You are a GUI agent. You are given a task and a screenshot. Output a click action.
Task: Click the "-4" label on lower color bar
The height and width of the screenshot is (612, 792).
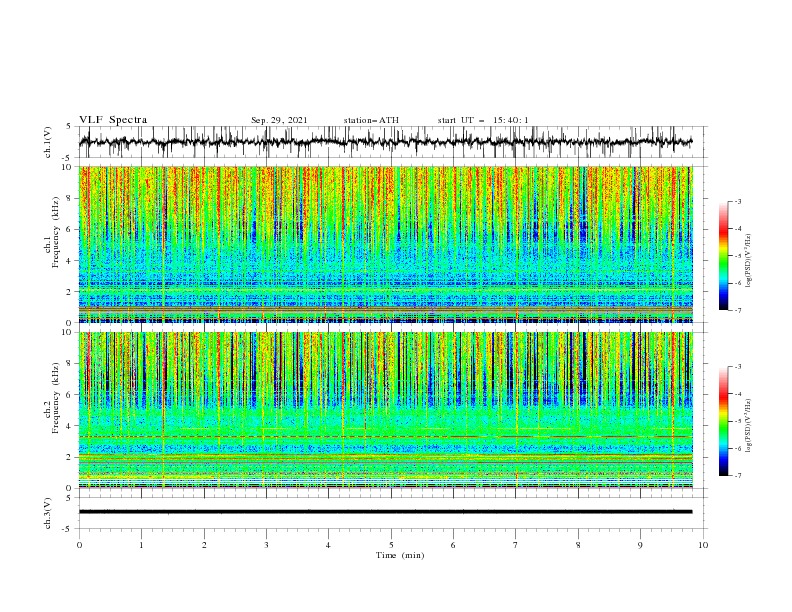pos(737,394)
